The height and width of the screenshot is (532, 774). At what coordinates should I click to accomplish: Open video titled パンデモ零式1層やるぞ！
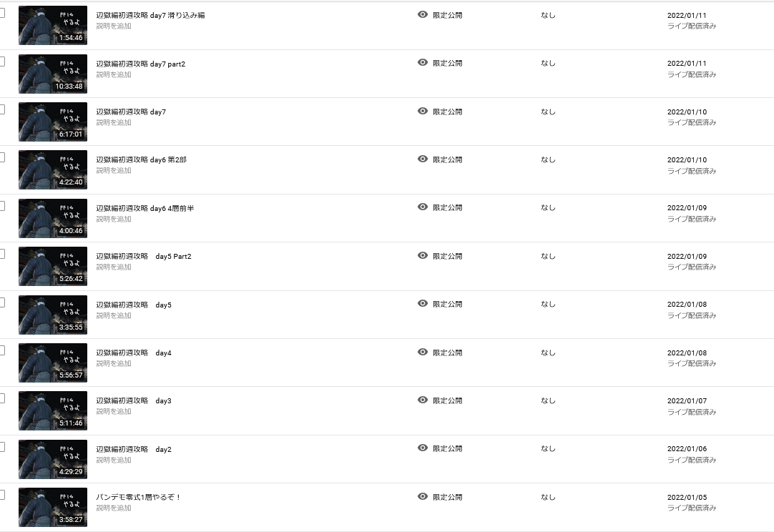pos(138,498)
